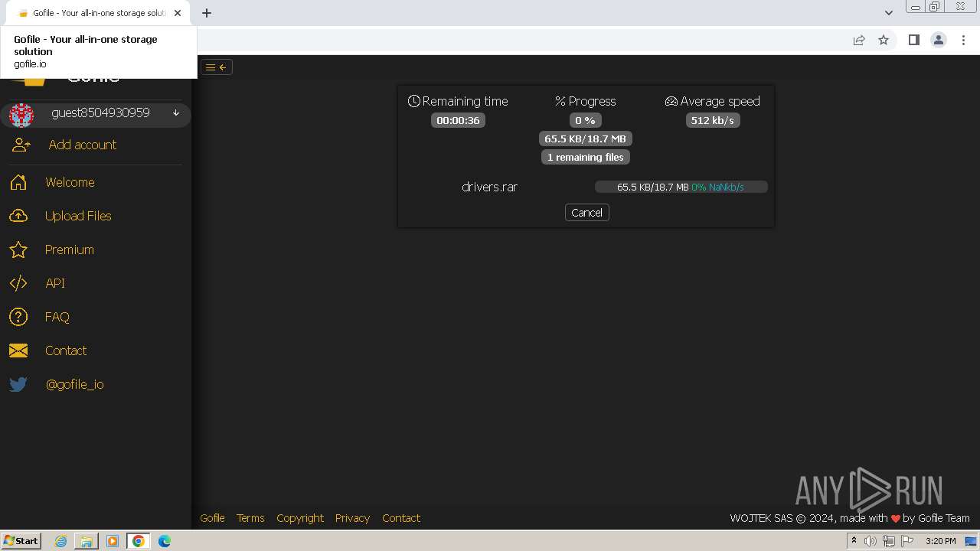
Task: Click the Contact envelope icon
Action: click(x=18, y=350)
